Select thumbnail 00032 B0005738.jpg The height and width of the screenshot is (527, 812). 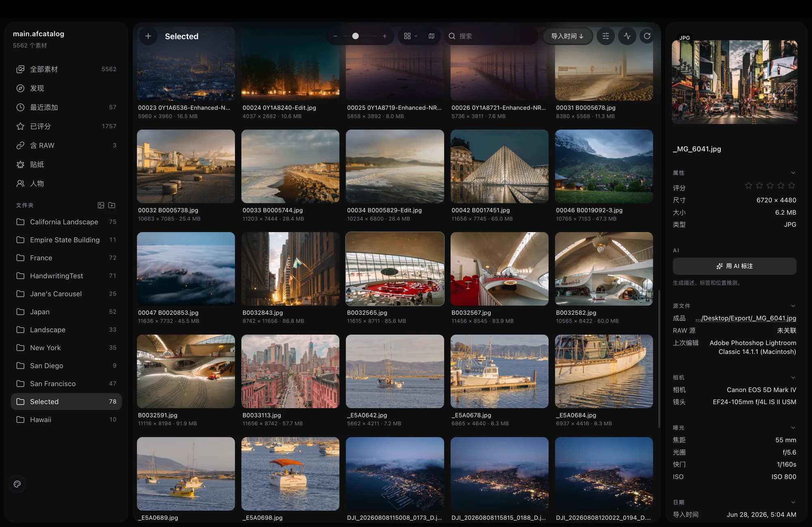click(x=186, y=166)
